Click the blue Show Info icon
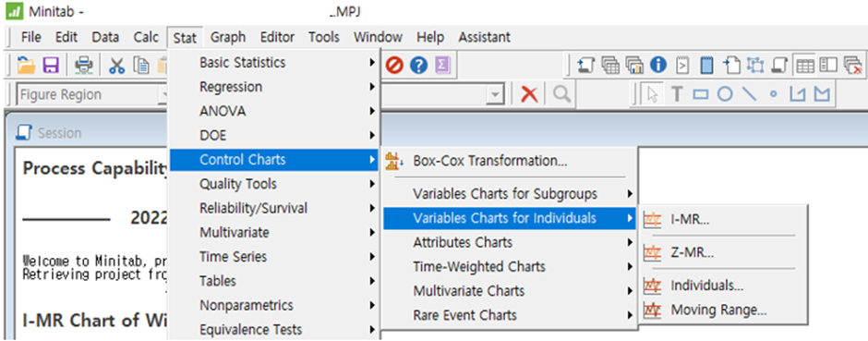This screenshot has width=868, height=341. (658, 66)
